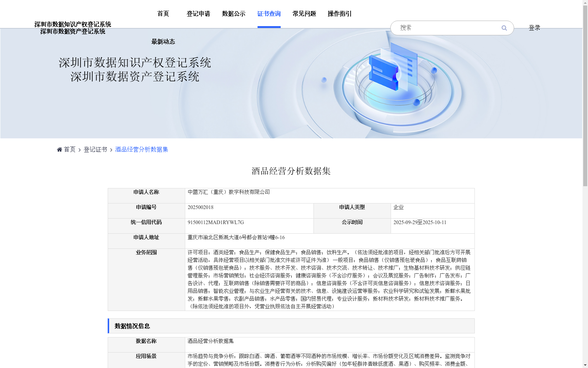
Task: Click application number 2025002018
Action: tap(201, 207)
